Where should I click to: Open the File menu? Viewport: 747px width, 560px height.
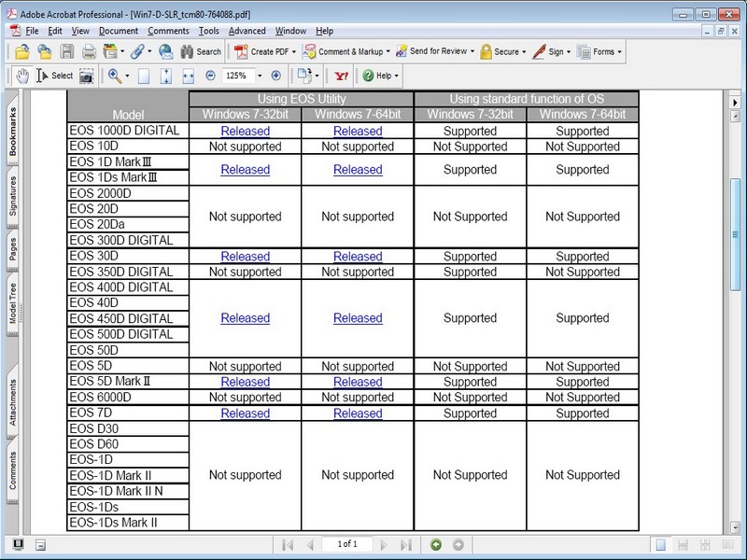(x=32, y=31)
